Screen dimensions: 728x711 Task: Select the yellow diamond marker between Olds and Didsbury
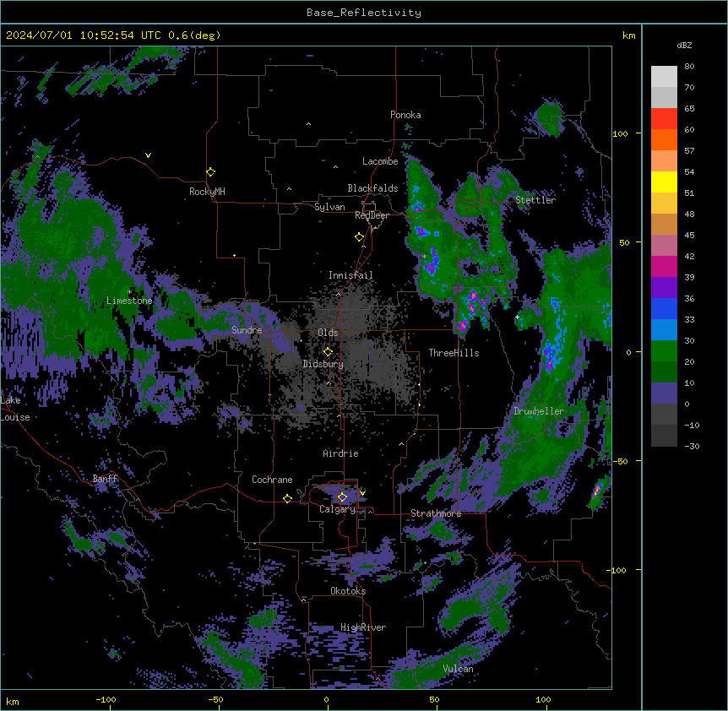[328, 352]
